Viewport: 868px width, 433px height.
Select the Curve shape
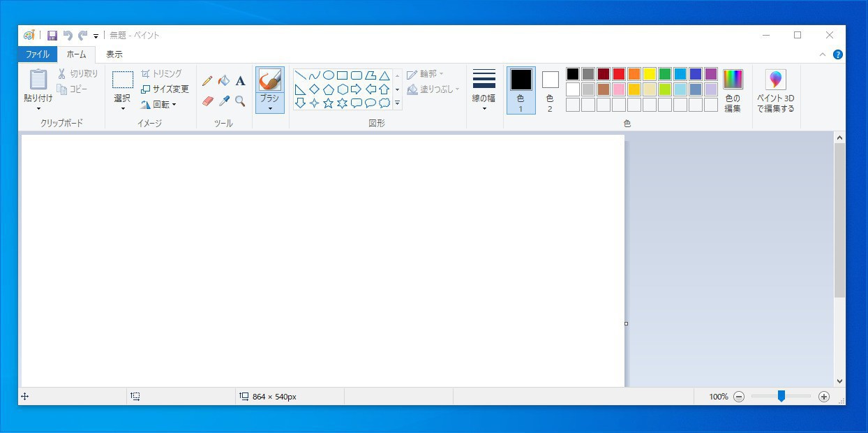314,75
